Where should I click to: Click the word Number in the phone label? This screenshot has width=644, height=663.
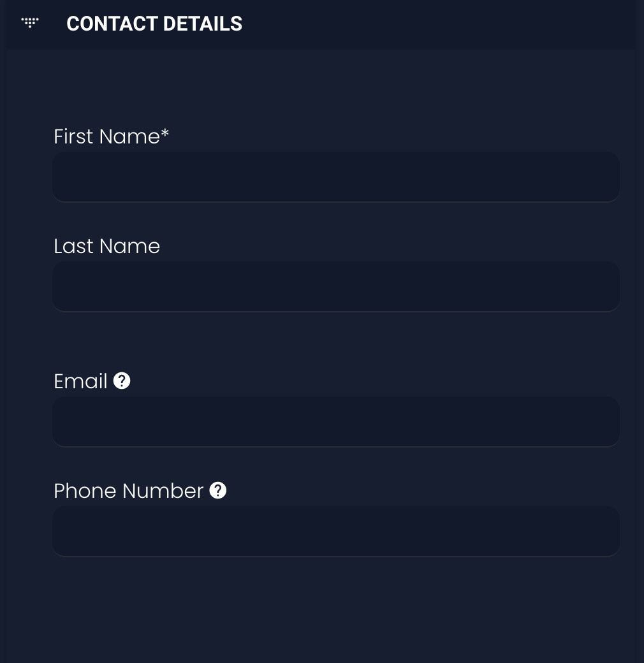point(163,491)
